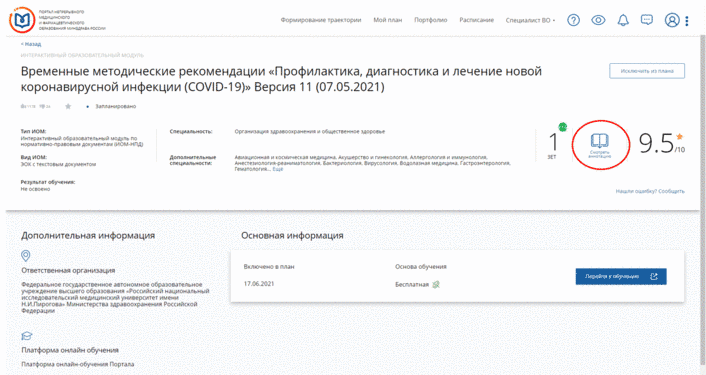Open messages with the chat bubble icon

647,20
